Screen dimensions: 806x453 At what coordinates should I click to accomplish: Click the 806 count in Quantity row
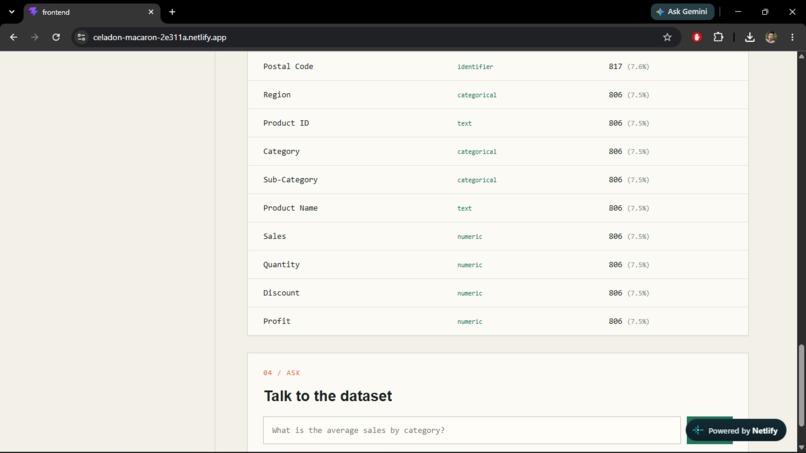[x=615, y=264]
